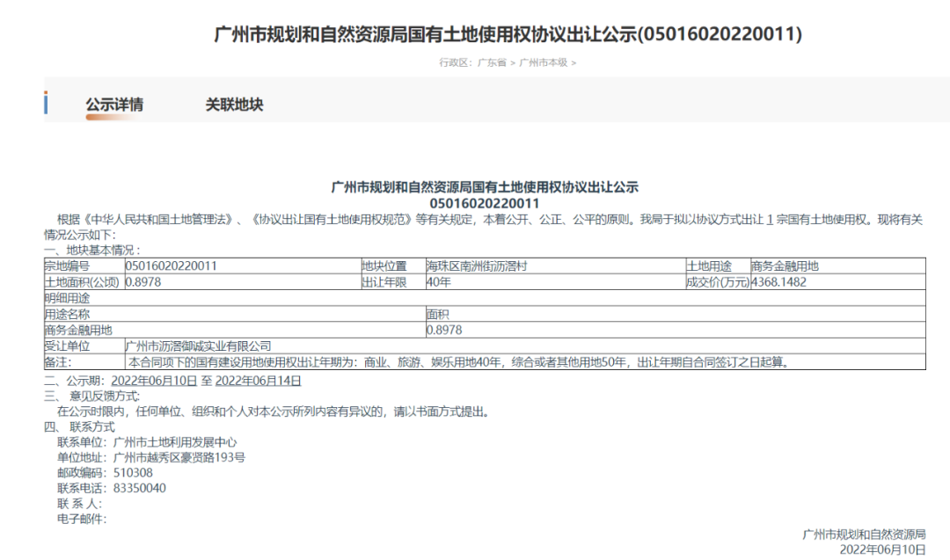Select the address 广州市越秀区豪贤路193号
950x560 pixels.
(x=179, y=458)
